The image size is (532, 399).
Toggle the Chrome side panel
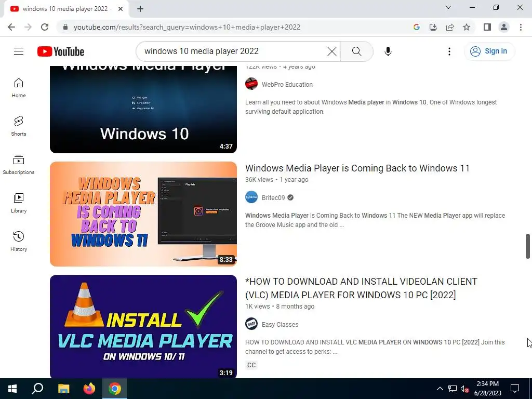[487, 27]
